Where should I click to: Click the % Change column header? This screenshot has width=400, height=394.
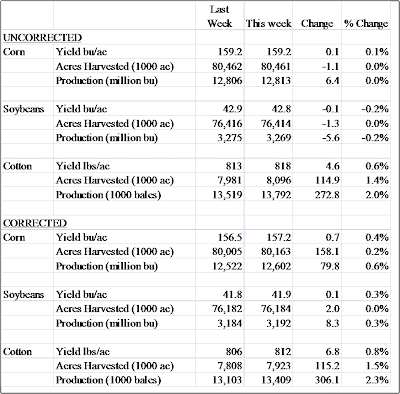point(366,24)
